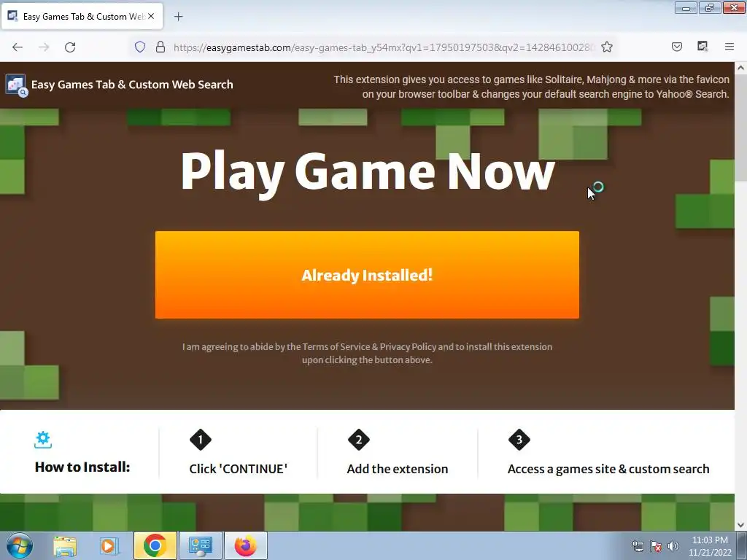Click the vertical scrollbar thumb
Image resolution: width=747 pixels, height=560 pixels.
[741, 128]
